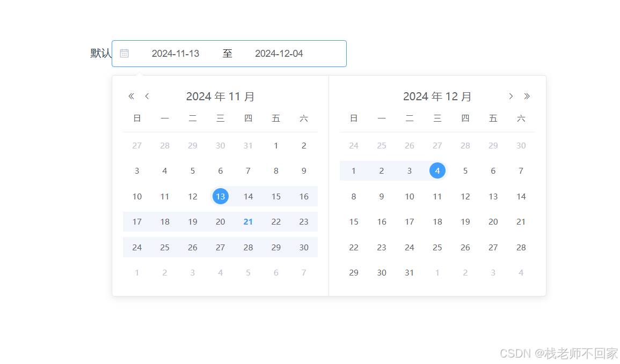Click the start date input showing 2024-11-13

tap(176, 53)
